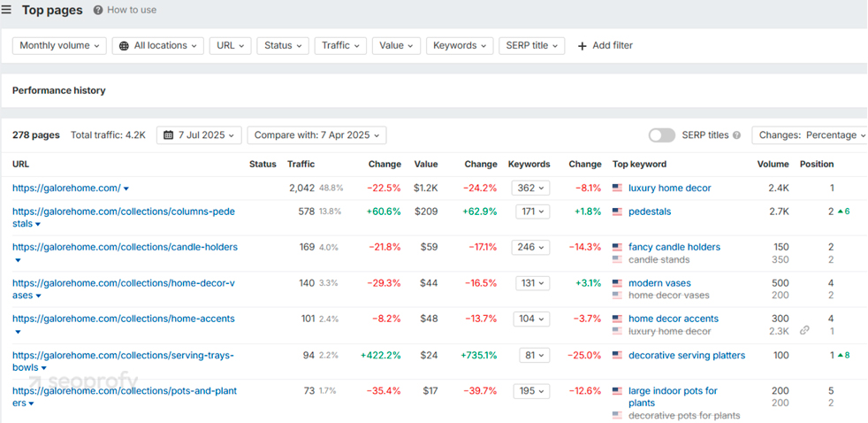The width and height of the screenshot is (868, 423).
Task: Expand the Performance history section
Action: (58, 90)
